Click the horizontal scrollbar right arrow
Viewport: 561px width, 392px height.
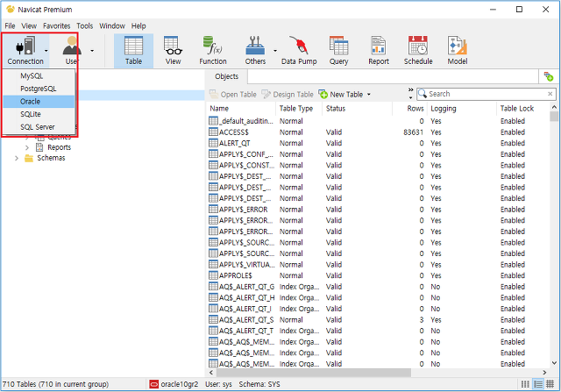point(544,373)
